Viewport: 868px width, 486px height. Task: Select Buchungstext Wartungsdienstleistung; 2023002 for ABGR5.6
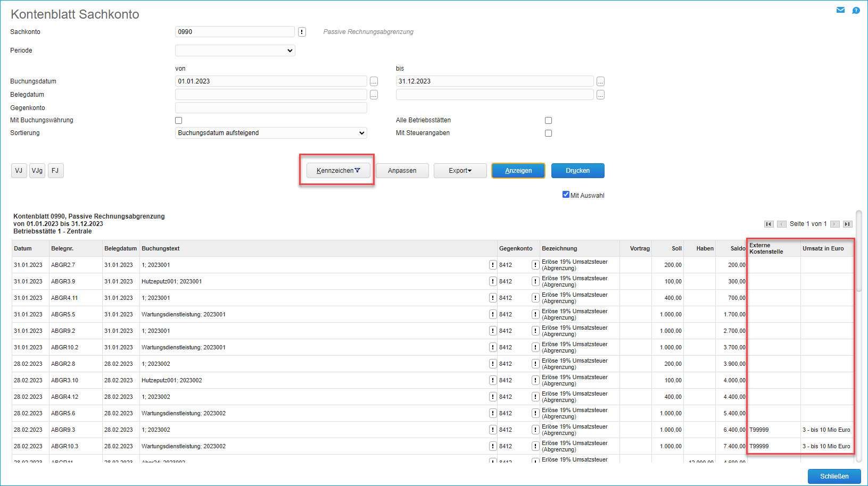(184, 413)
